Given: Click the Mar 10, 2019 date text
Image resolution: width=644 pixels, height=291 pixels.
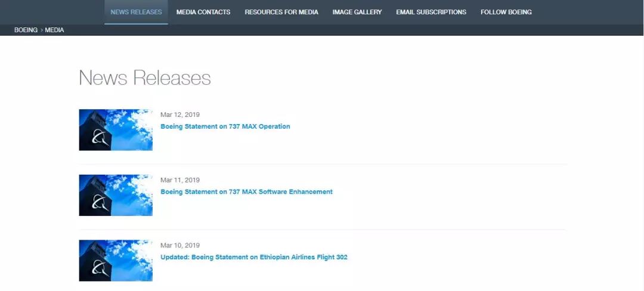Looking at the screenshot, I should coord(180,245).
